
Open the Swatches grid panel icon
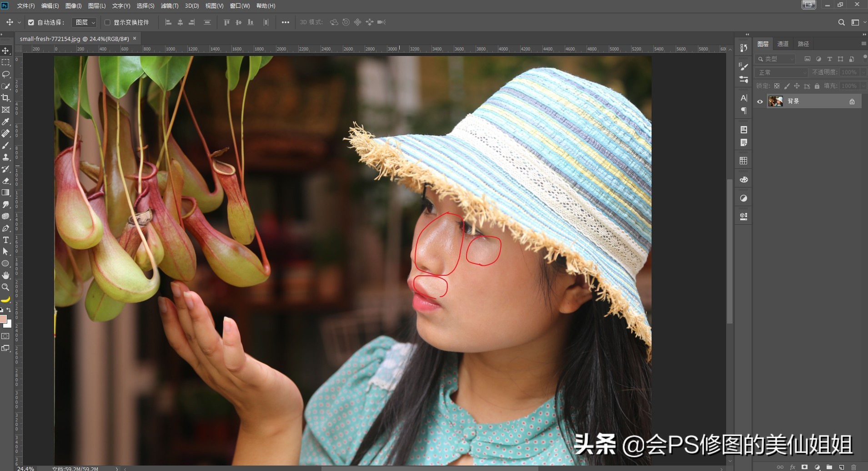pos(744,161)
